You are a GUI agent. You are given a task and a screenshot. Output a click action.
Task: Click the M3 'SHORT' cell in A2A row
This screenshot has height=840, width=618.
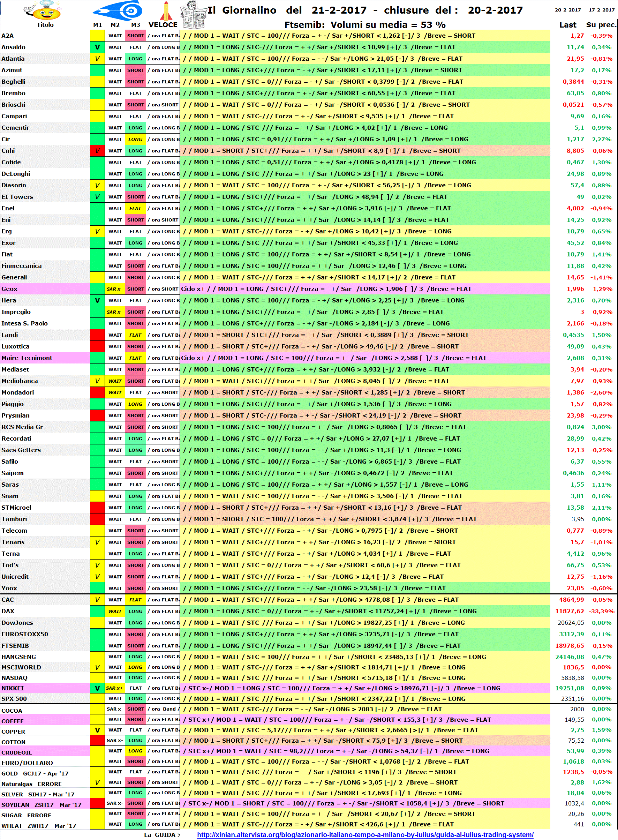point(135,36)
